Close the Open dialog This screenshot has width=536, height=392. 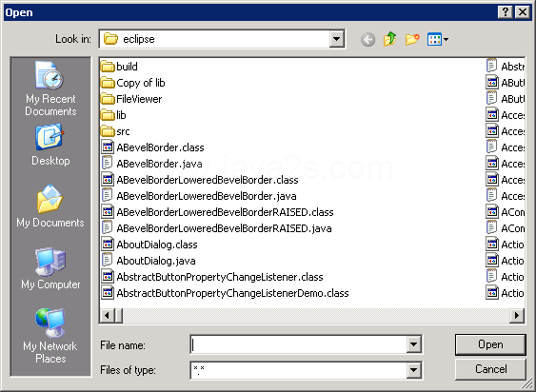[523, 12]
